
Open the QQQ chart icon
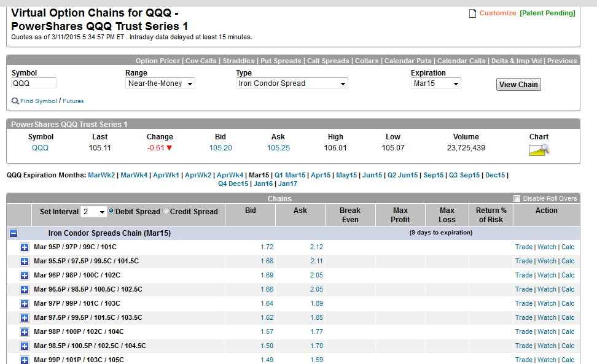coord(538,149)
